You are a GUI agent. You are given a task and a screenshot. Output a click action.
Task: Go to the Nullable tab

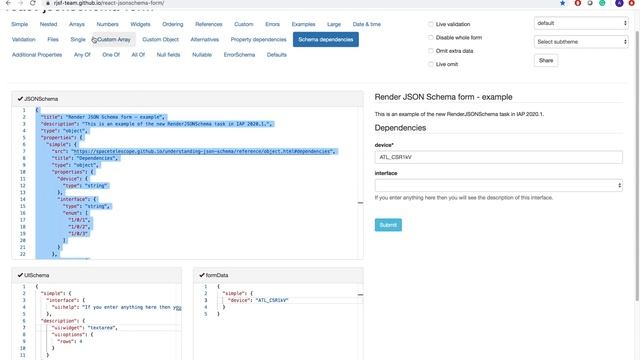click(x=202, y=55)
